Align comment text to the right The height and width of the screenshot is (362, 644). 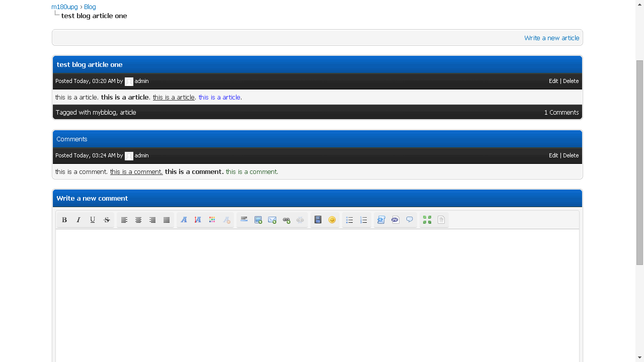coord(152,220)
